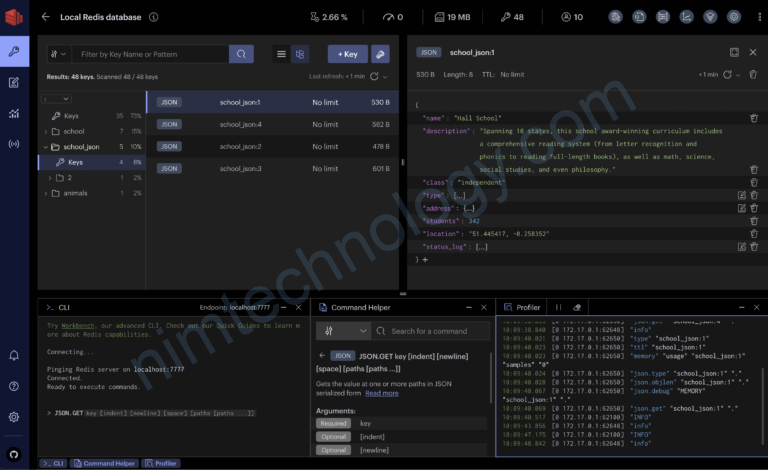The image size is (768, 470).
Task: Click the Workbench link in CLI
Action: coord(77,326)
